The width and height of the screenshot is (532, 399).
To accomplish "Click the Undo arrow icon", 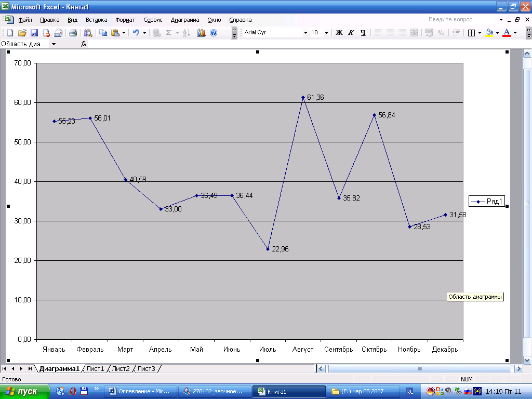I will click(x=136, y=33).
